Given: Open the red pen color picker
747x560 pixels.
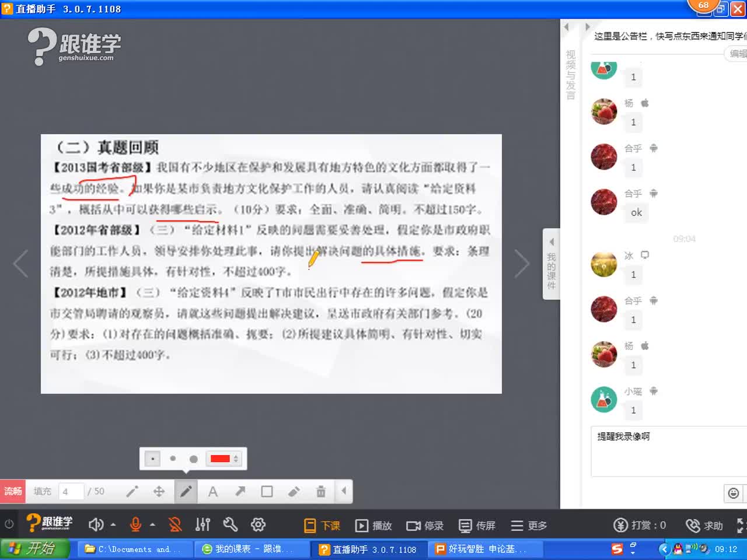Looking at the screenshot, I should point(224,459).
